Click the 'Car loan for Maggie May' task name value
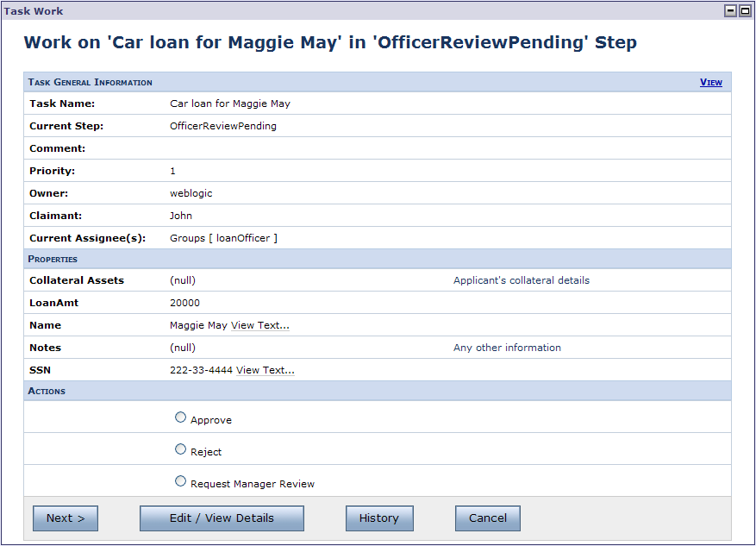756x546 pixels. pyautogui.click(x=230, y=104)
